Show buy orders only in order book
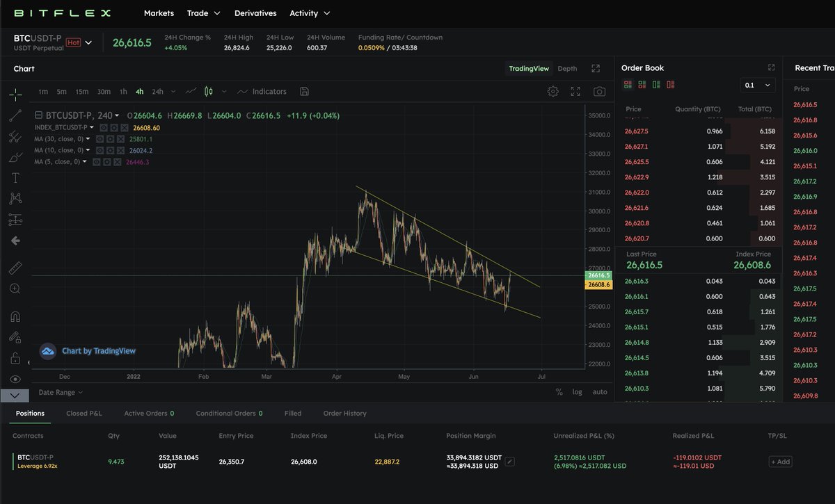 [x=656, y=85]
